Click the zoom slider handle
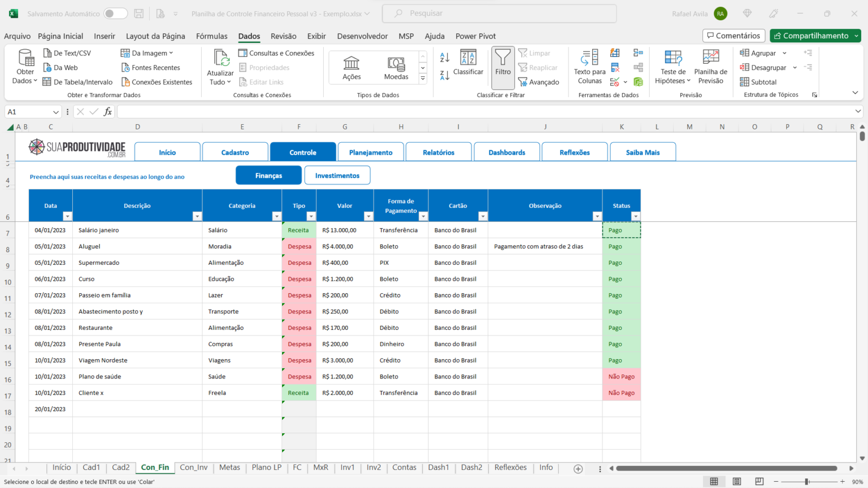This screenshot has width=868, height=488. coord(807,481)
